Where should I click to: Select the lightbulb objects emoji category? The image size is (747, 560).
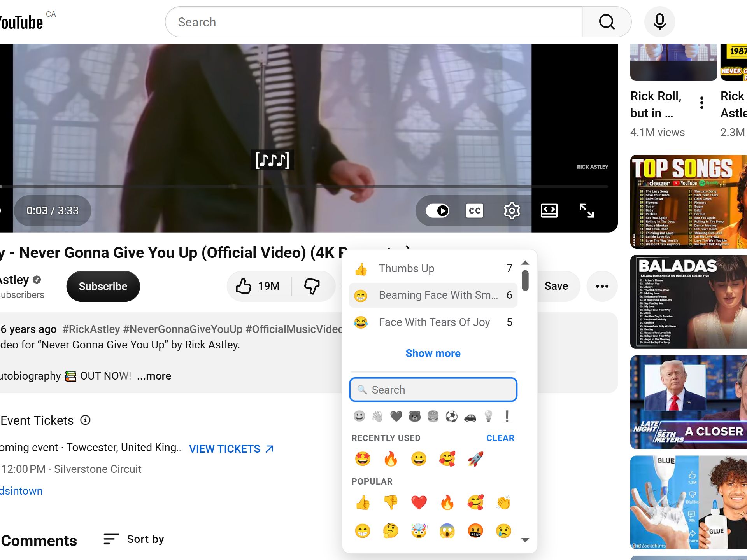(x=488, y=416)
